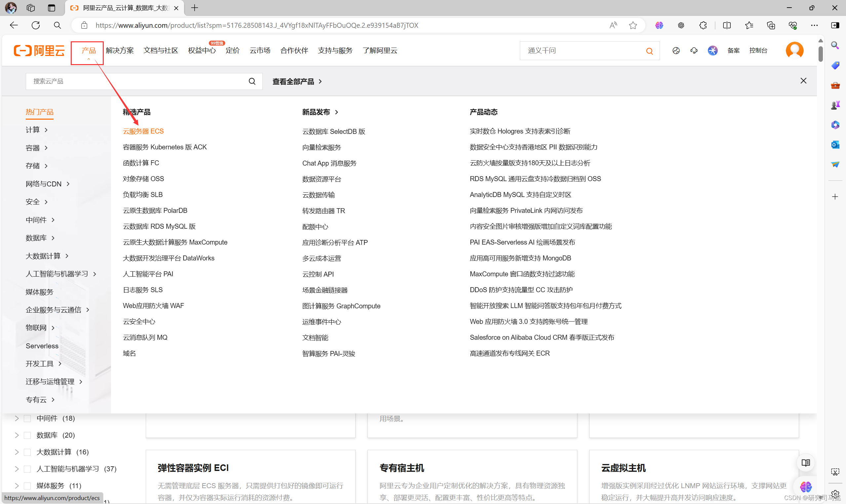Open favorites list icon
846x504 pixels.
pyautogui.click(x=749, y=25)
